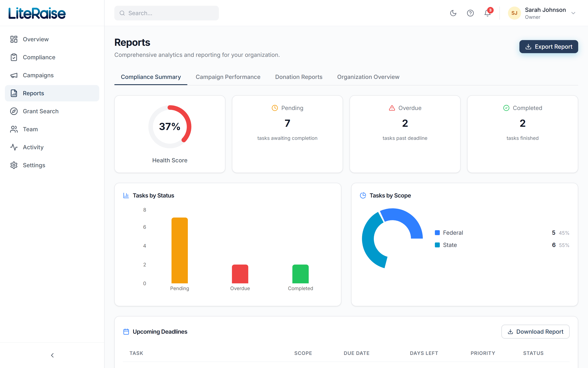The height and width of the screenshot is (368, 588).
Task: Click the 37% Health Score gauge
Action: 170,127
